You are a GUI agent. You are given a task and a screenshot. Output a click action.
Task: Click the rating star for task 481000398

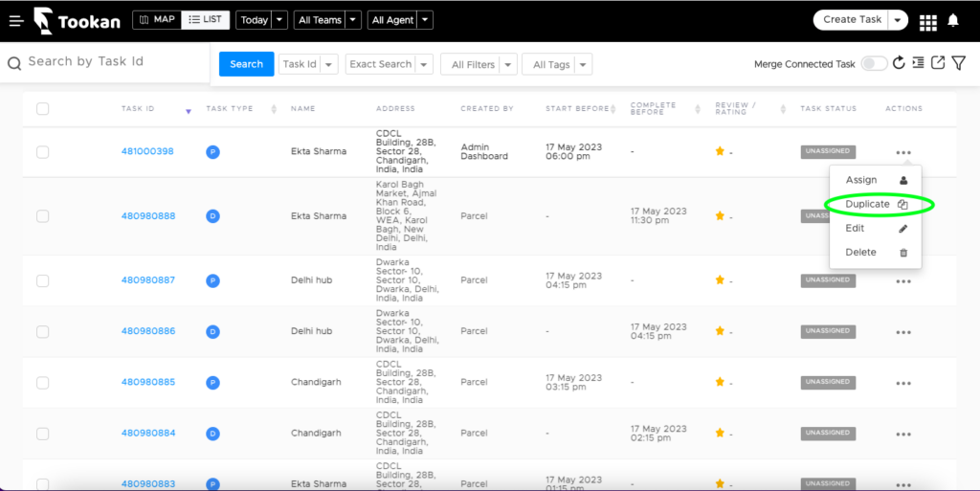(x=720, y=151)
